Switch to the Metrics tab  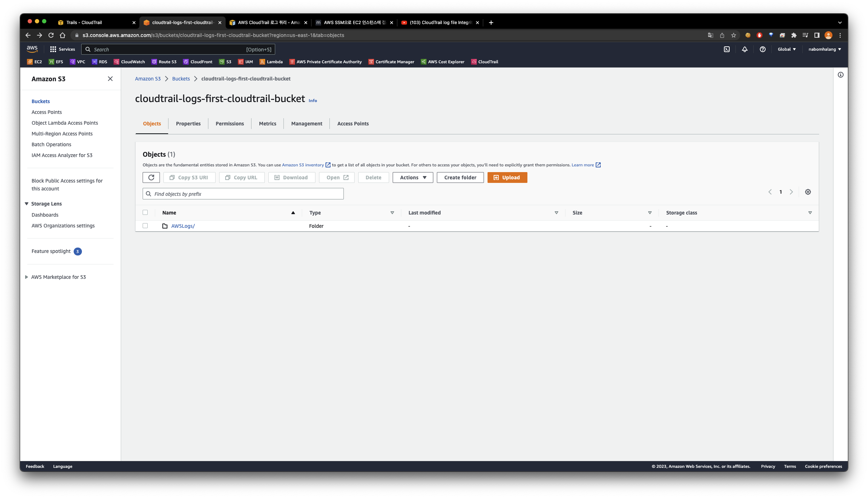pyautogui.click(x=268, y=124)
